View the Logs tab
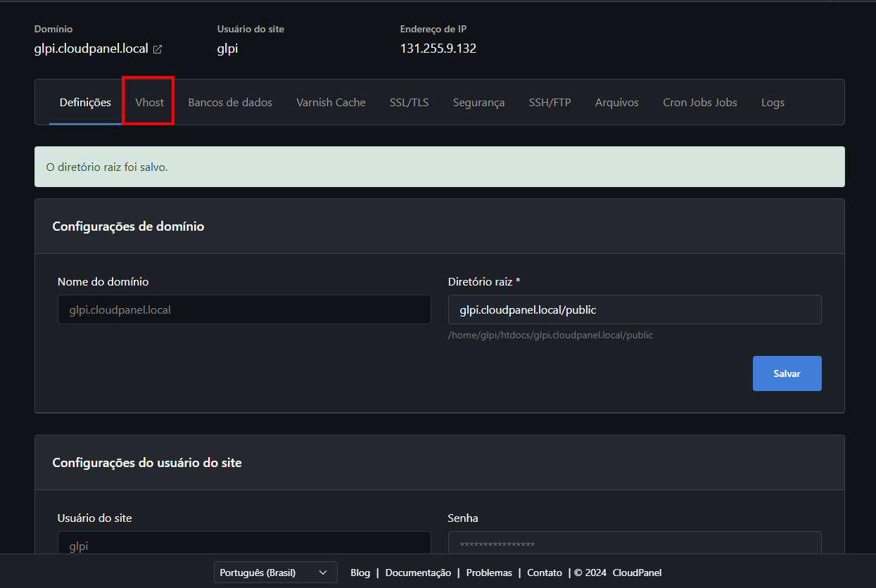The image size is (876, 588). tap(773, 103)
